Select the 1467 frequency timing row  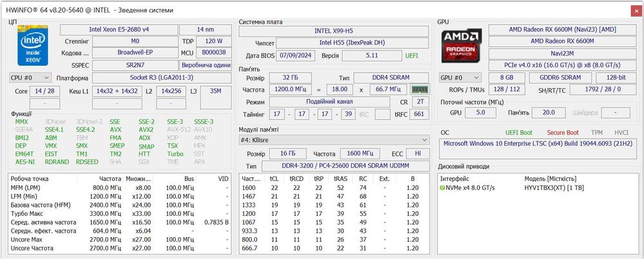pyautogui.click(x=334, y=197)
